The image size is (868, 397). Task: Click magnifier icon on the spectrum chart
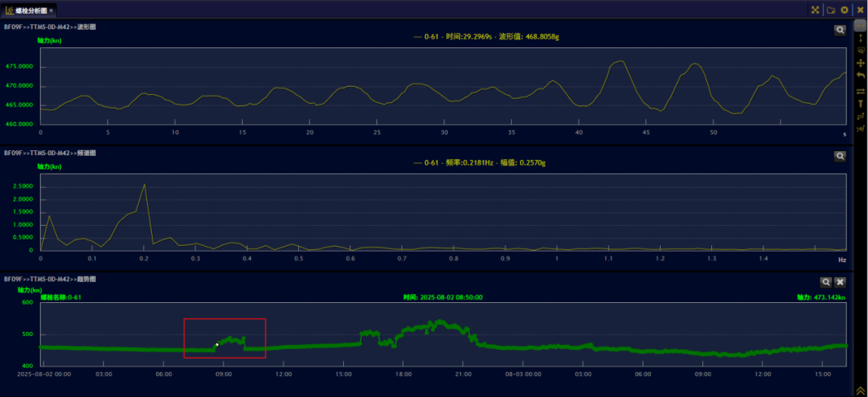click(840, 156)
